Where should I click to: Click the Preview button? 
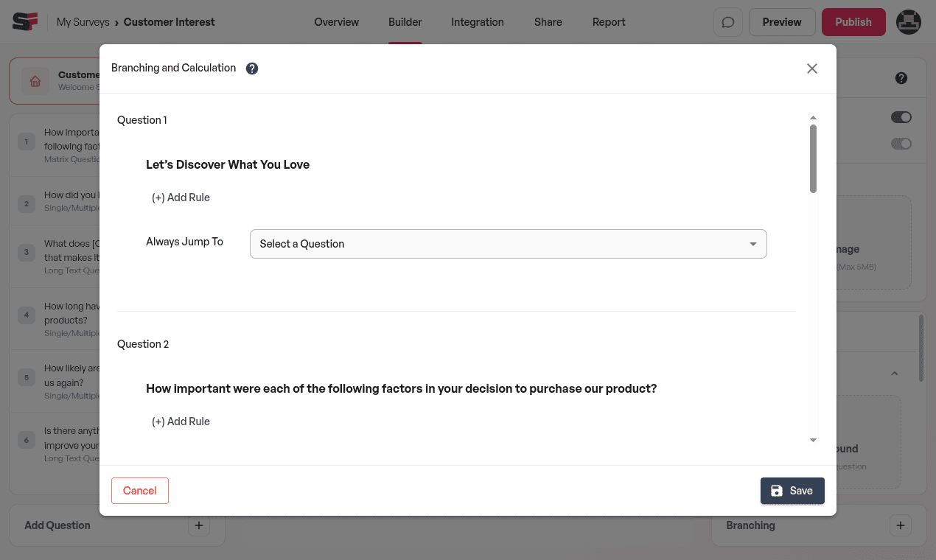[782, 22]
